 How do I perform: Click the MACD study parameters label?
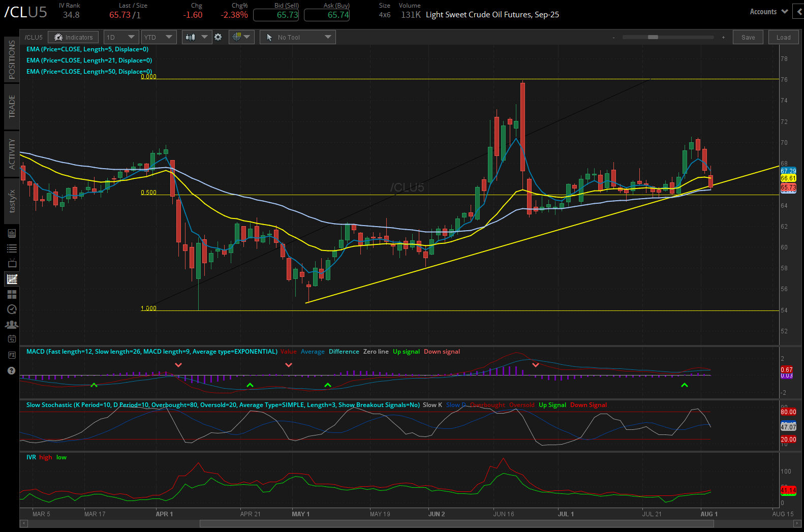click(x=152, y=352)
